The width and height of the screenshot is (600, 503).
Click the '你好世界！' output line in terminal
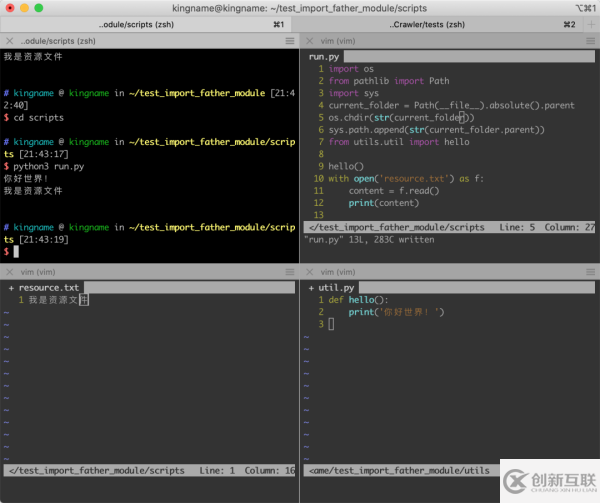pos(26,179)
